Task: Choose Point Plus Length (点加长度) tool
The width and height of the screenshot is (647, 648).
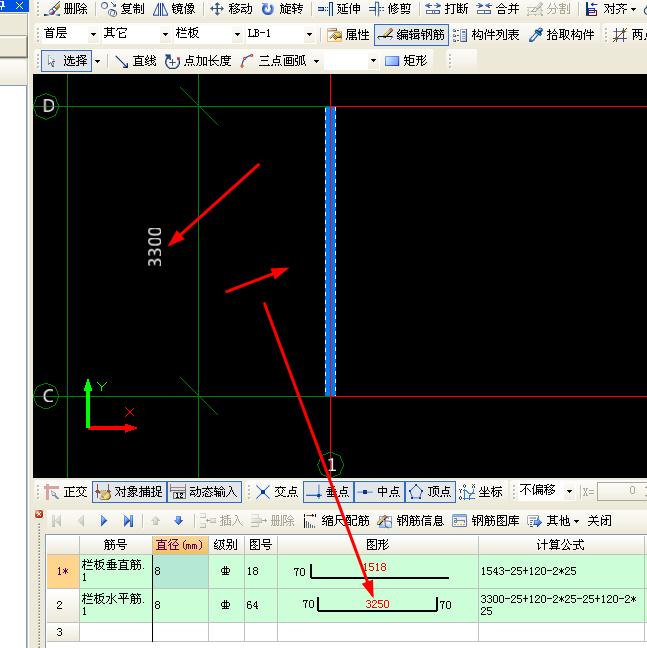Action: pos(197,61)
